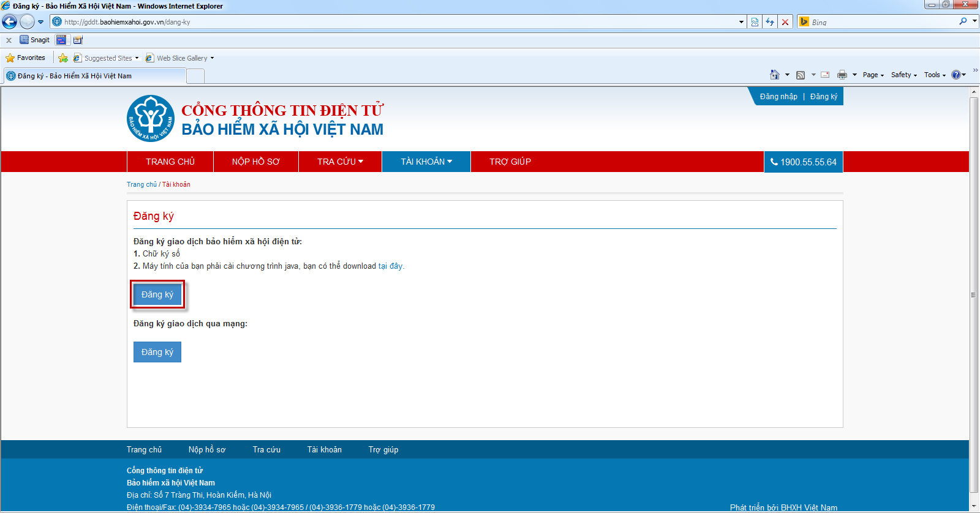Open NỘP HỒ SƠ navigation item
Image resolution: width=980 pixels, height=513 pixels.
[x=256, y=162]
